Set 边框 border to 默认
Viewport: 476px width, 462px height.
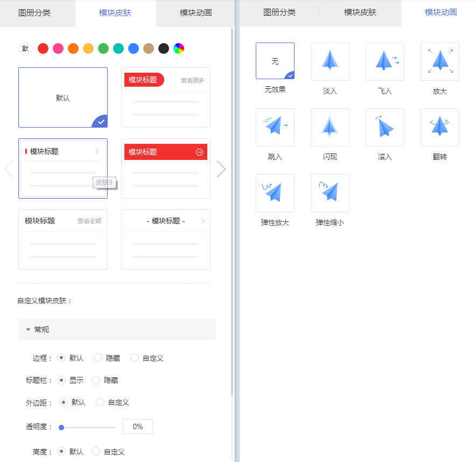(x=61, y=358)
